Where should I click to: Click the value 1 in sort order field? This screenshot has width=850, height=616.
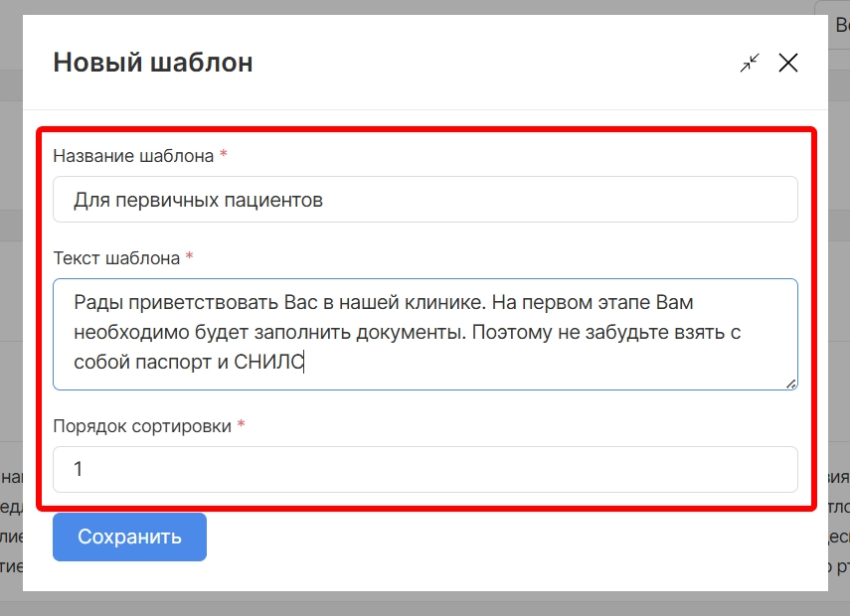(x=79, y=469)
